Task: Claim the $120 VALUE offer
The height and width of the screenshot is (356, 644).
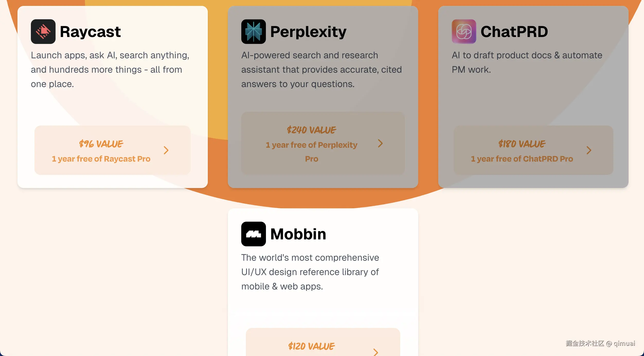Action: click(x=311, y=346)
